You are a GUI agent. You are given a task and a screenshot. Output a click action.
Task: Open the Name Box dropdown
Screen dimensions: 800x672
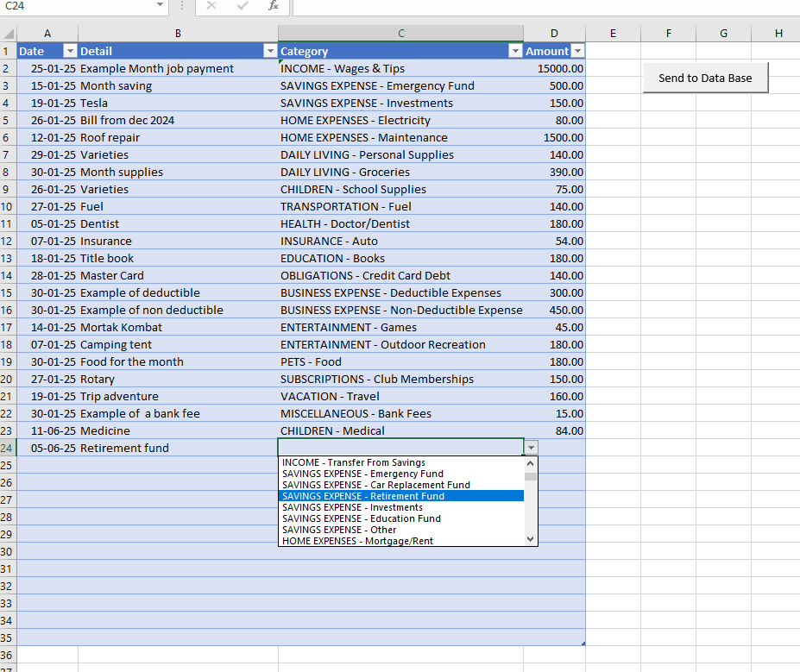click(x=160, y=7)
